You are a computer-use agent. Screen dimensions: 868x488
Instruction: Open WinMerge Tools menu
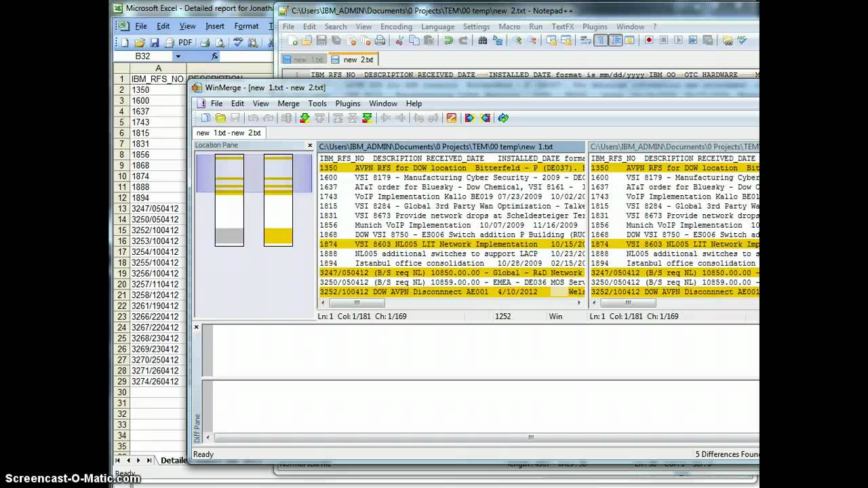[x=317, y=104]
